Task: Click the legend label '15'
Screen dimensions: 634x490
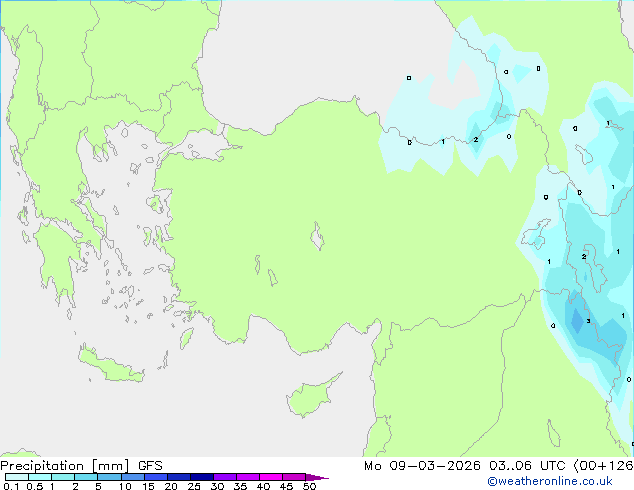Action: pyautogui.click(x=148, y=486)
